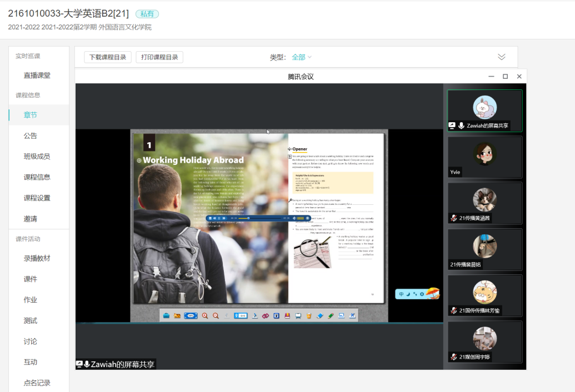Screen dimensions: 575x392
Task: Click the orange trash bin icon
Action: pos(309,315)
